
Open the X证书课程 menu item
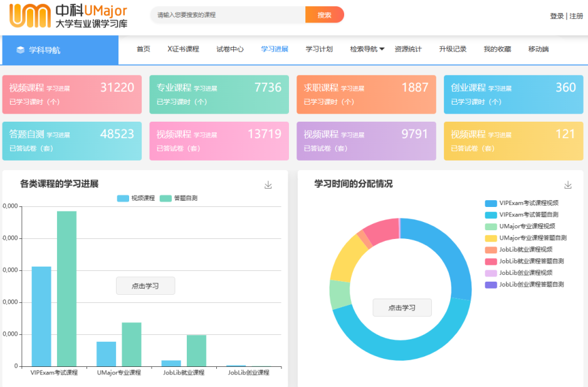pyautogui.click(x=183, y=50)
